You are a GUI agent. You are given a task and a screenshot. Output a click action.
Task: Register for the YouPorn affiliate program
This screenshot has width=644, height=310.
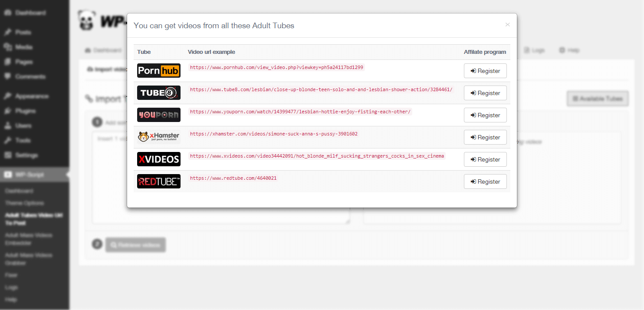(x=485, y=115)
